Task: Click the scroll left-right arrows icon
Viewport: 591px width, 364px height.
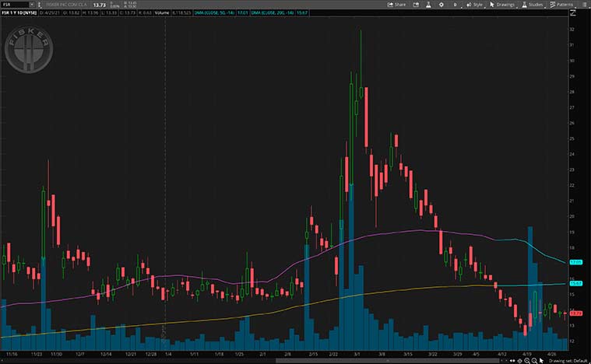Action: pyautogui.click(x=512, y=361)
